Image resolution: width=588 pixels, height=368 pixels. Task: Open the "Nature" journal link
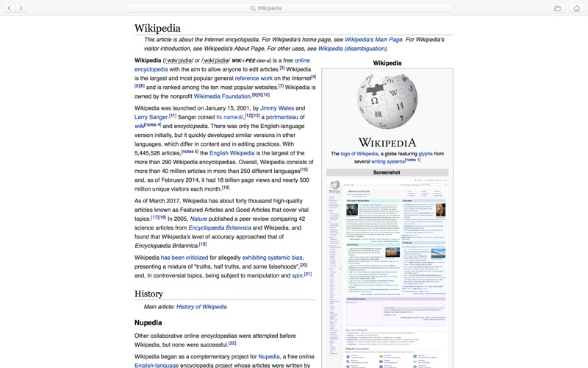(198, 219)
